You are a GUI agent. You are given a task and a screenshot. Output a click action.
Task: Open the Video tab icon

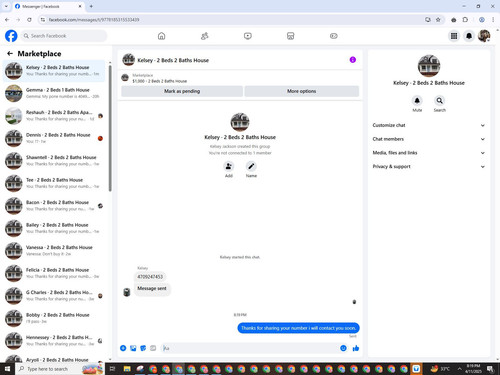tap(248, 36)
